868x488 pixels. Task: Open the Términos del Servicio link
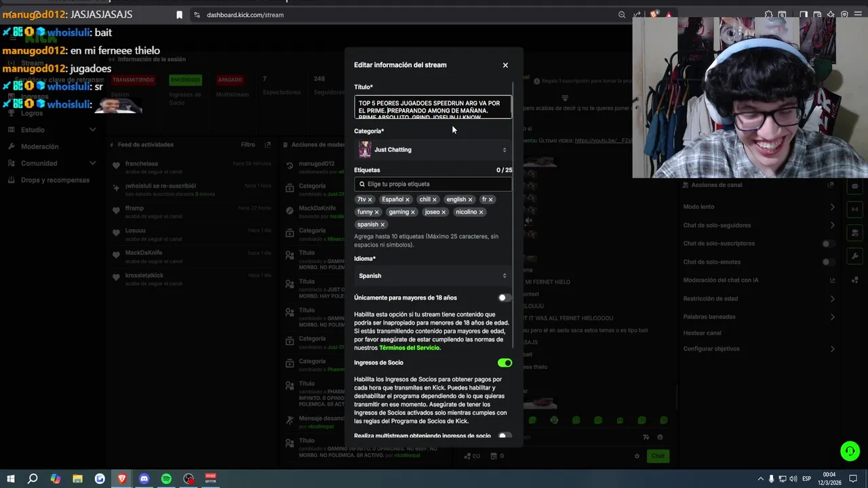[410, 348]
